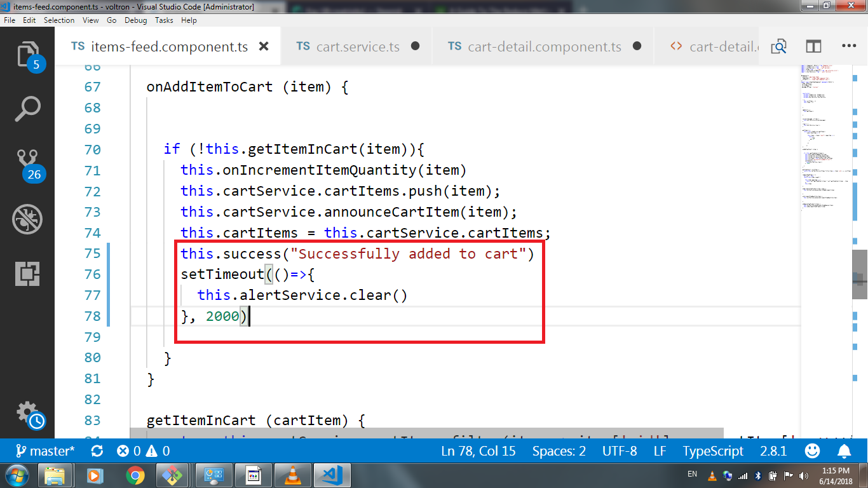Switch to the cart.service.ts tab

pyautogui.click(x=356, y=46)
